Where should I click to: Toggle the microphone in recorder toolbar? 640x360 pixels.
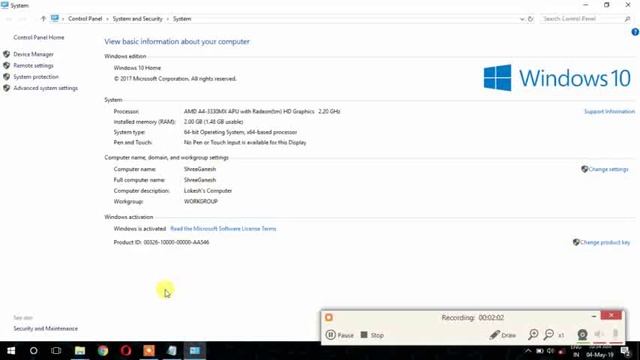click(x=616, y=334)
